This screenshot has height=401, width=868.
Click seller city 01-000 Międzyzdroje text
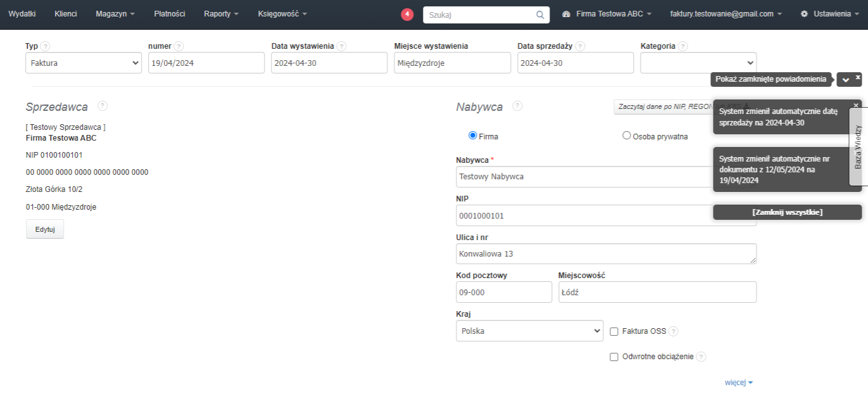(x=61, y=207)
